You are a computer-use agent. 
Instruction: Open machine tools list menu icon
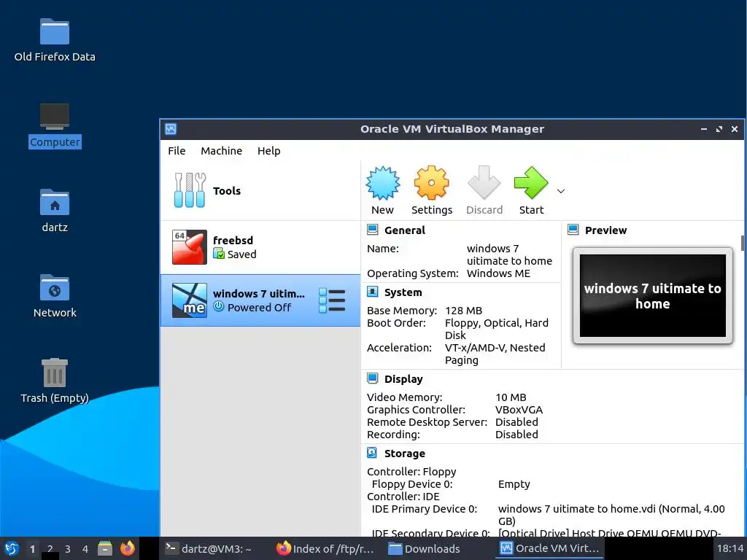[x=332, y=300]
